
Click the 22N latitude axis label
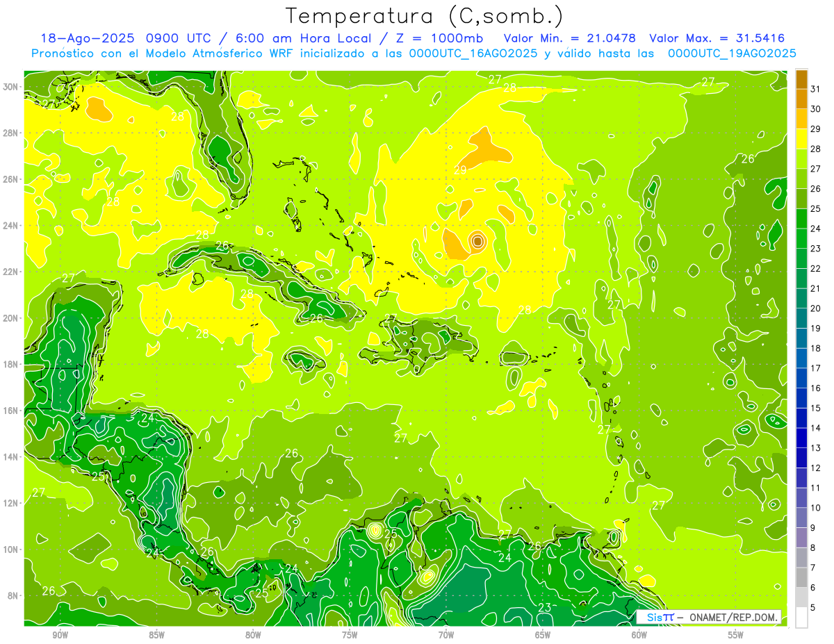(x=12, y=272)
